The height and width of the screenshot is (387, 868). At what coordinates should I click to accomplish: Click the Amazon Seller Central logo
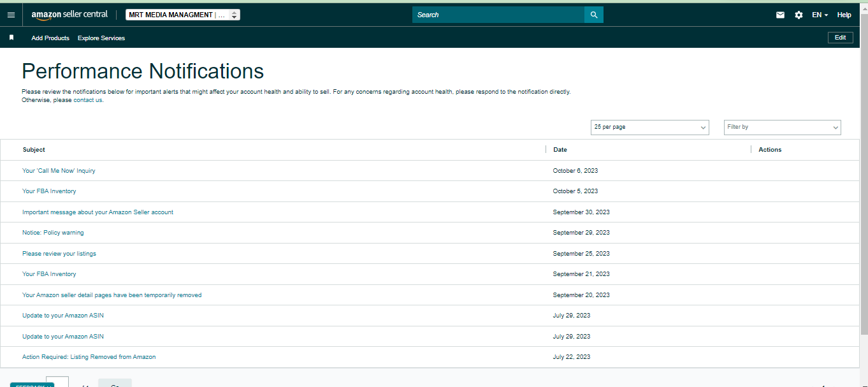point(69,15)
